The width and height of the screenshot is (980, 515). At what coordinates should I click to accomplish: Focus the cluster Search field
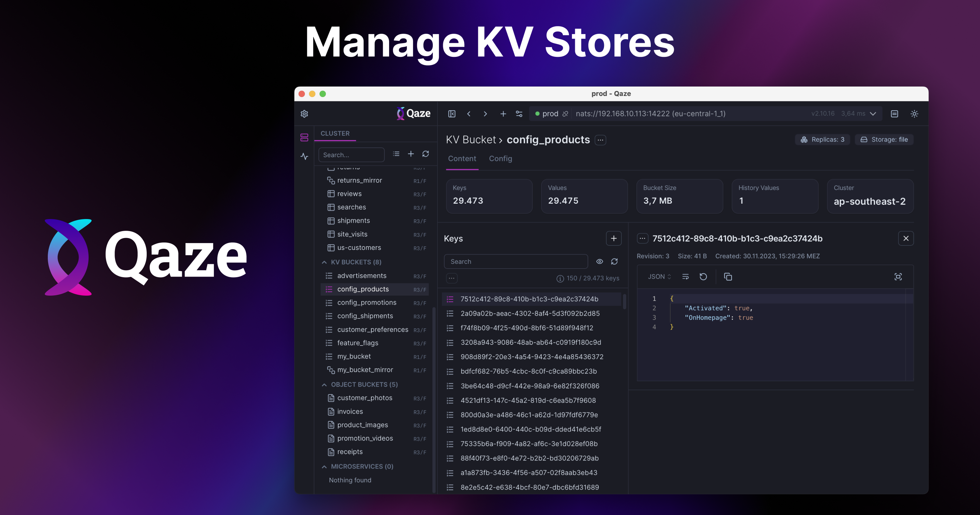351,155
